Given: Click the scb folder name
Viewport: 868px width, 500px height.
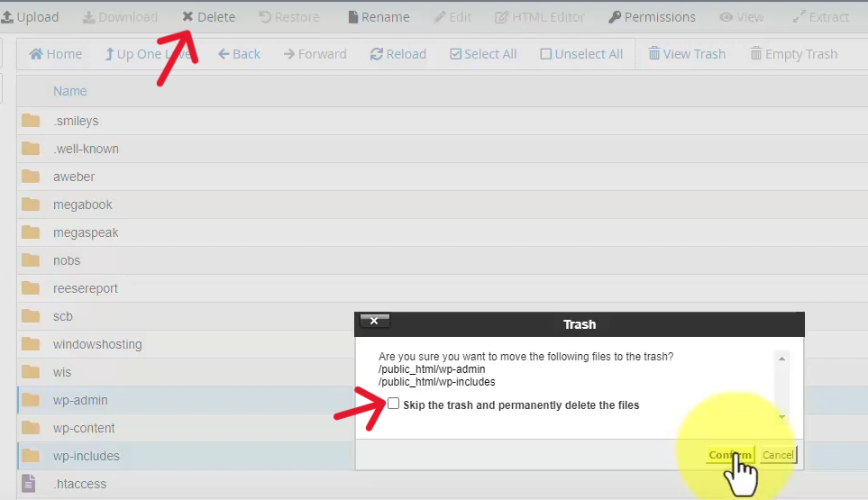Looking at the screenshot, I should (62, 316).
